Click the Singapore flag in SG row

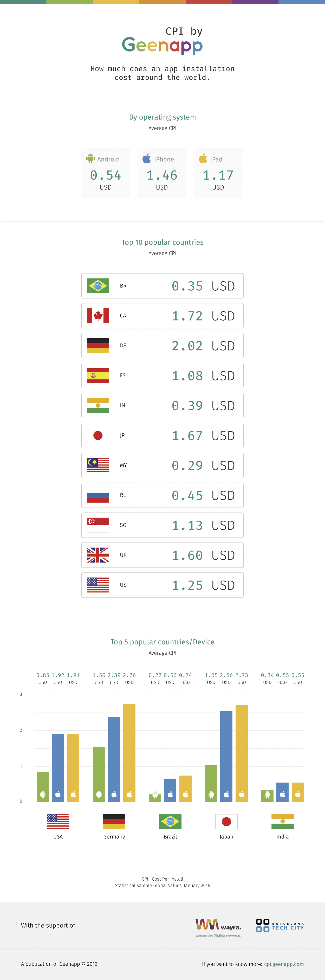coord(98,525)
